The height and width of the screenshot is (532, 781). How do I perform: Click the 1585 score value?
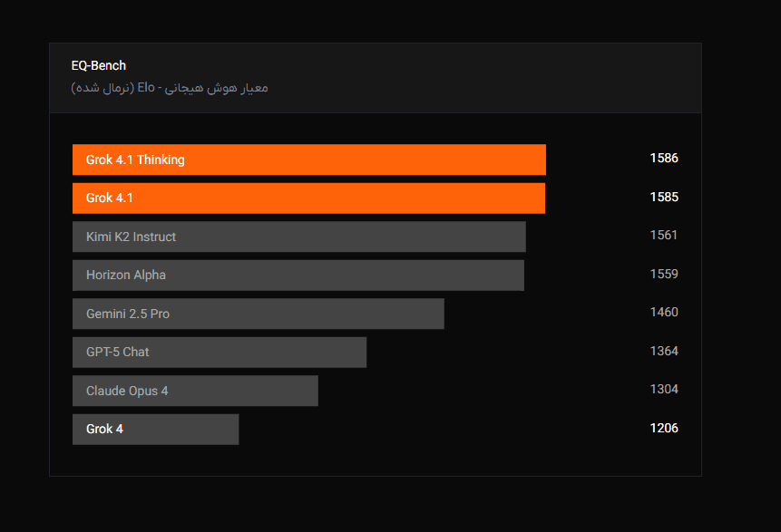point(664,197)
